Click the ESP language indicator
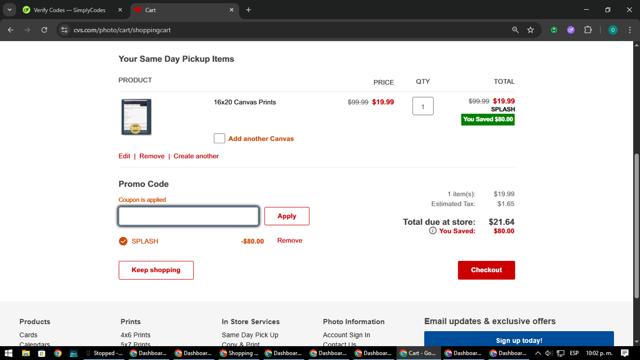The height and width of the screenshot is (360, 640). (x=574, y=353)
